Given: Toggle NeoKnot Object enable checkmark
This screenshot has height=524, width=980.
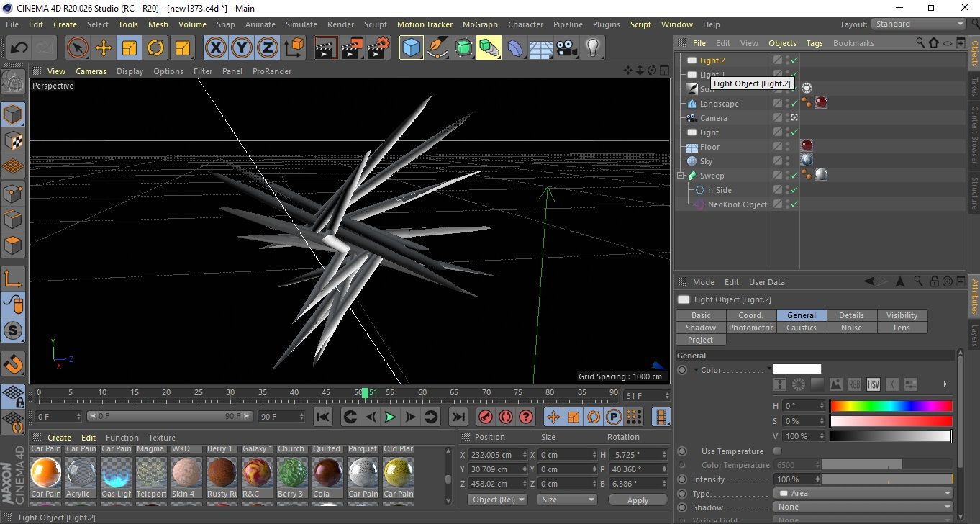Looking at the screenshot, I should (794, 204).
